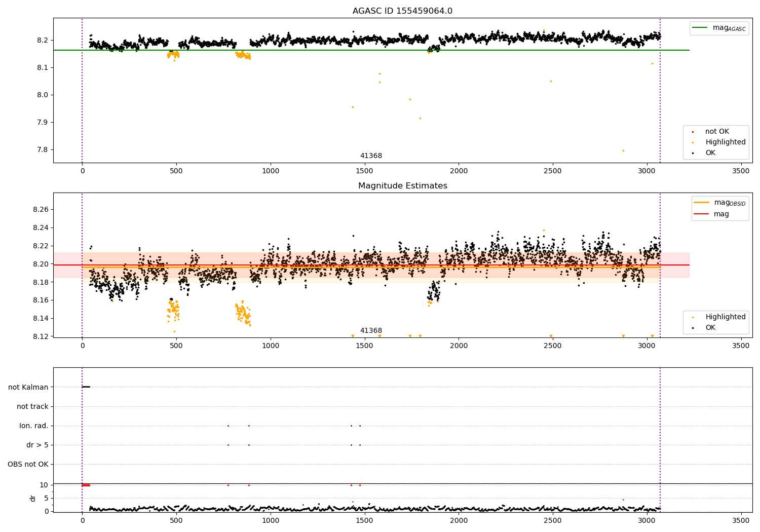This screenshot has height=532, width=760.
Task: Click the red mag legend line
Action: (702, 214)
